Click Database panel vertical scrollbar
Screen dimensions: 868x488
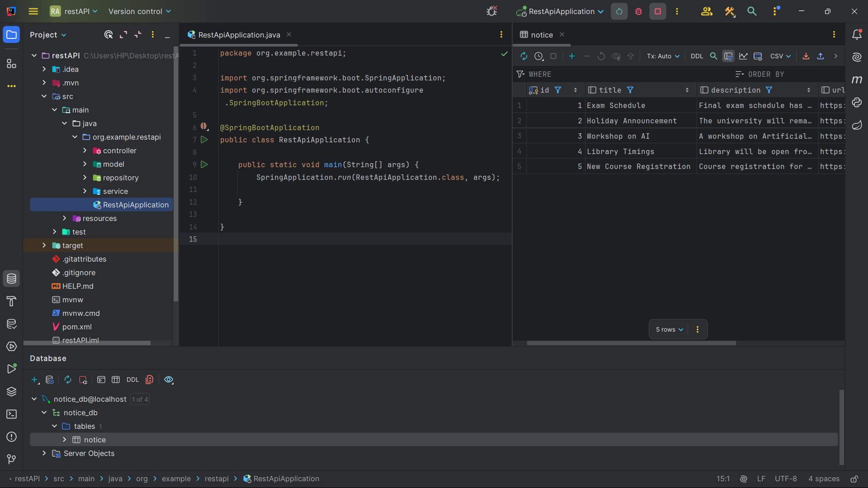[841, 427]
